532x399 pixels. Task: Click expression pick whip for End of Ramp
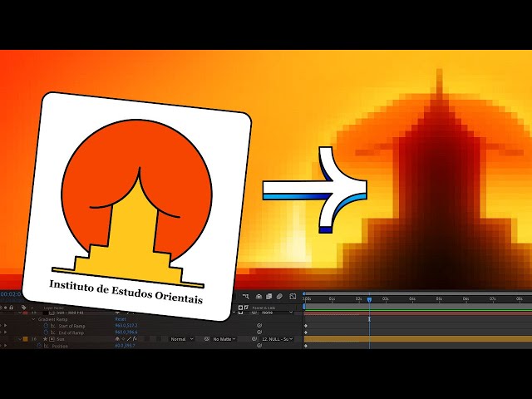pos(259,332)
